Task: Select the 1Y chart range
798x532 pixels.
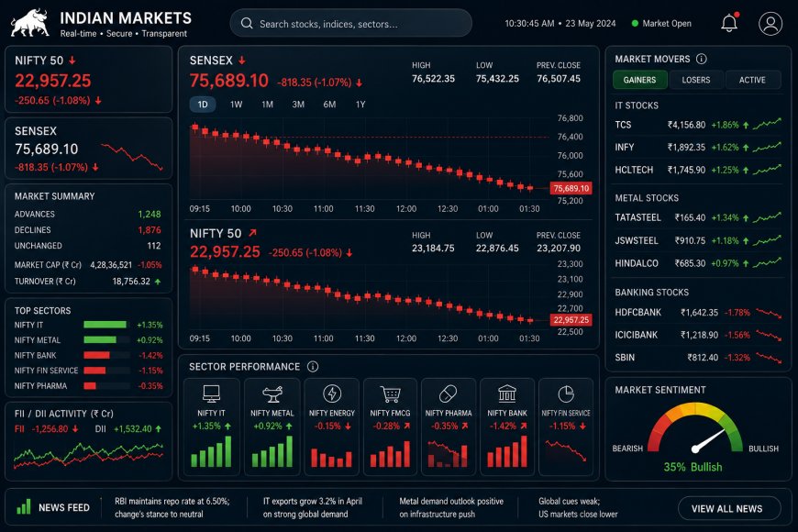Action: point(360,105)
